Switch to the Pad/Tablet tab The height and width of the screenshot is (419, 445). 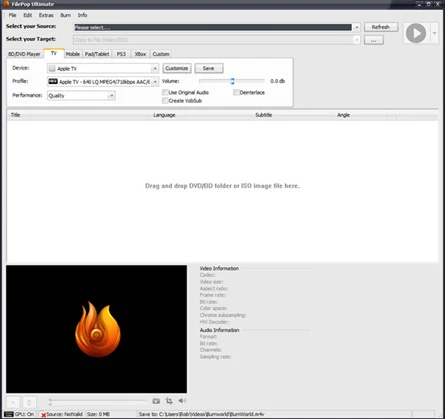[97, 54]
